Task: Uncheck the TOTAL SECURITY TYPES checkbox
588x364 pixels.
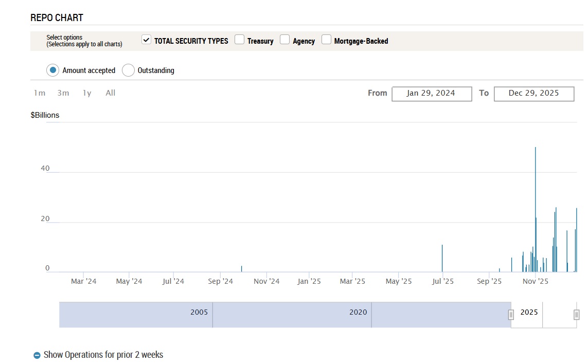Action: point(146,40)
